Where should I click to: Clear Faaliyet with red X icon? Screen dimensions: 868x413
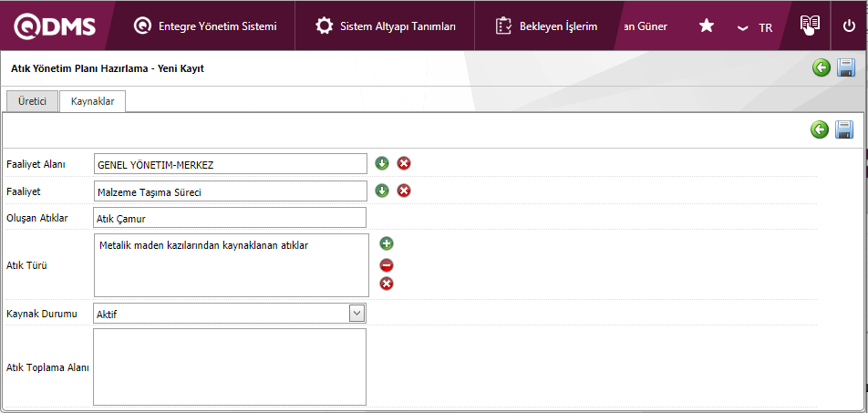[404, 191]
